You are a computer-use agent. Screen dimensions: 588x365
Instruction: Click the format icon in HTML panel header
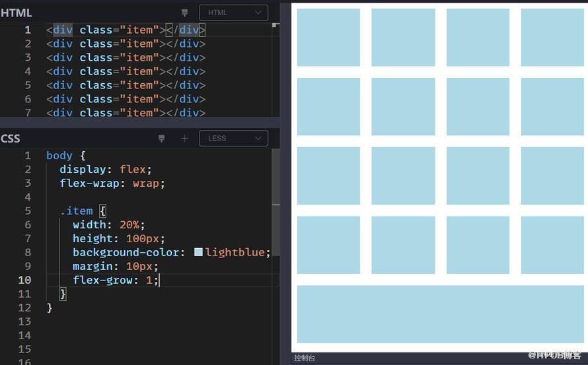point(184,13)
